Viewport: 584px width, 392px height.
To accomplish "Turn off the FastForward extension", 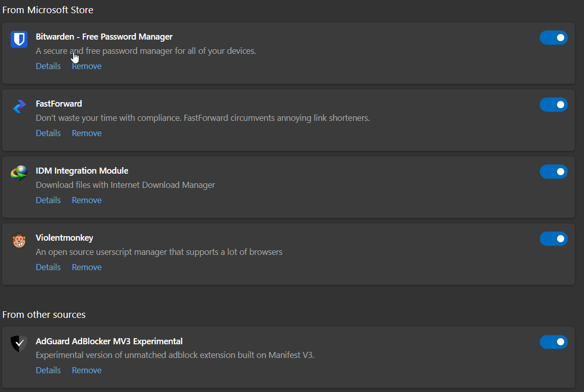I will click(x=554, y=105).
